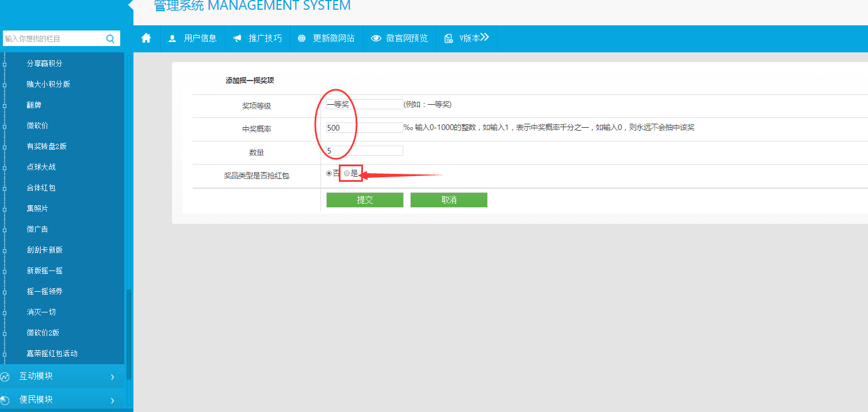
Task: Click the eye icon beside 微官网预览
Action: 376,39
